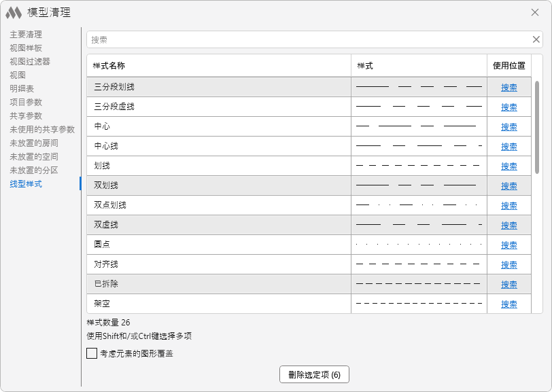
Task: Click 删除选定项 (6) button
Action: pyautogui.click(x=314, y=374)
